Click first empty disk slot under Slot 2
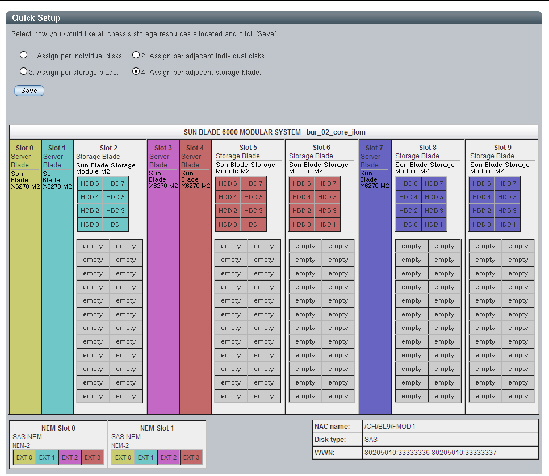 click(x=93, y=246)
